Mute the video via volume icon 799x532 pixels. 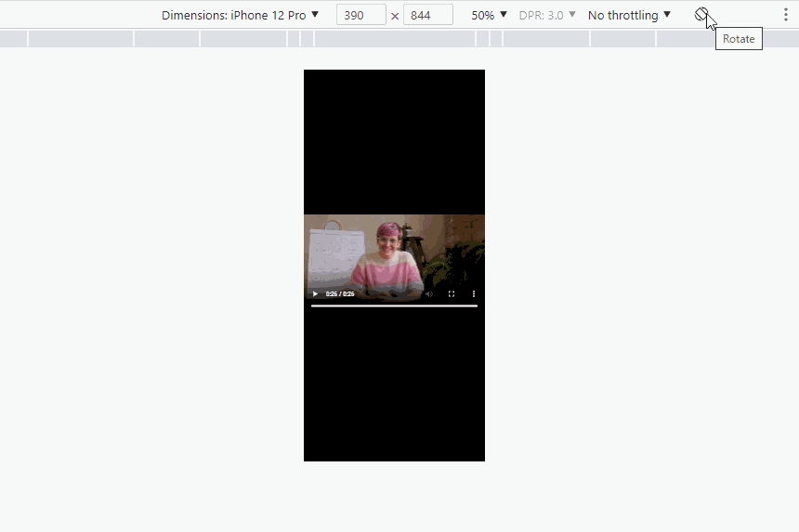pyautogui.click(x=429, y=293)
